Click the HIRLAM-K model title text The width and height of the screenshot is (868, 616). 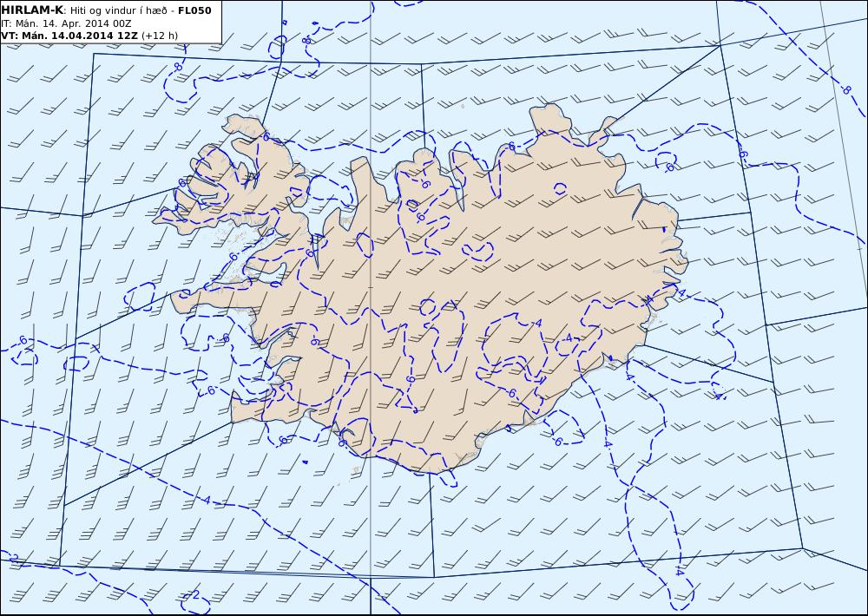click(31, 10)
